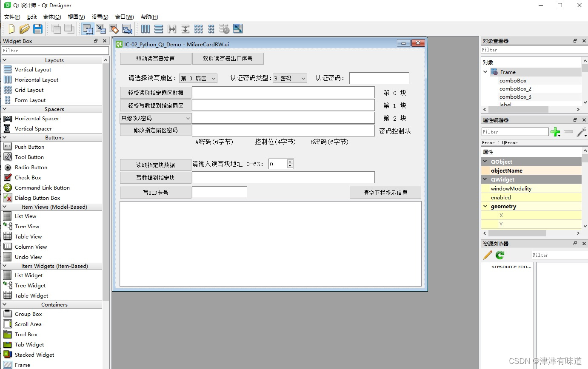The image size is (588, 369).
Task: Open the 帮助(H) menu
Action: [x=149, y=17]
